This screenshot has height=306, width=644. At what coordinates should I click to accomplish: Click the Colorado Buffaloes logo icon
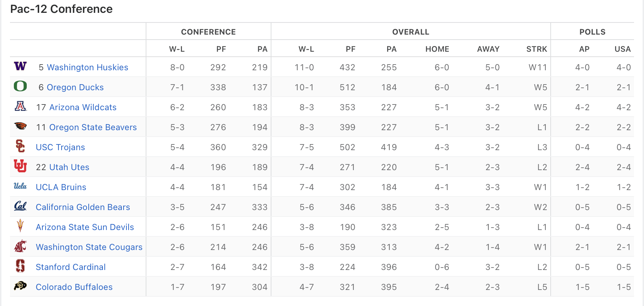20,286
